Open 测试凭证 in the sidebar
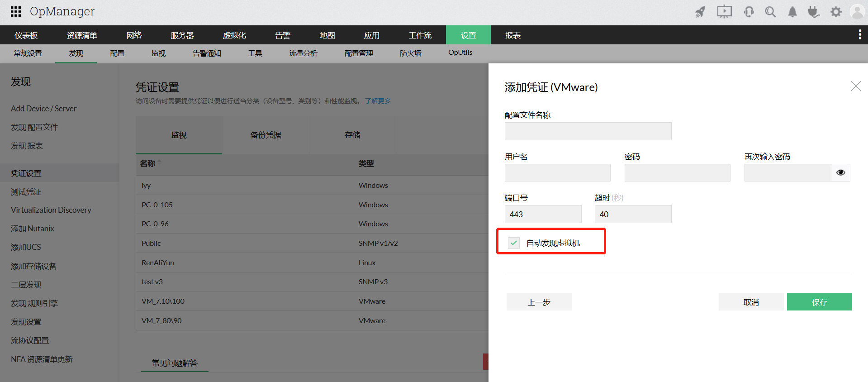The height and width of the screenshot is (382, 868). point(26,192)
